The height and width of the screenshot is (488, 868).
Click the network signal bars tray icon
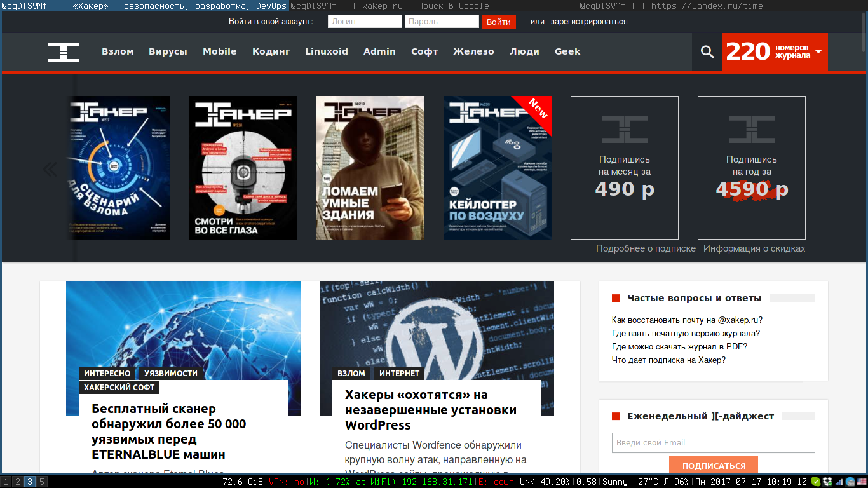tap(838, 482)
